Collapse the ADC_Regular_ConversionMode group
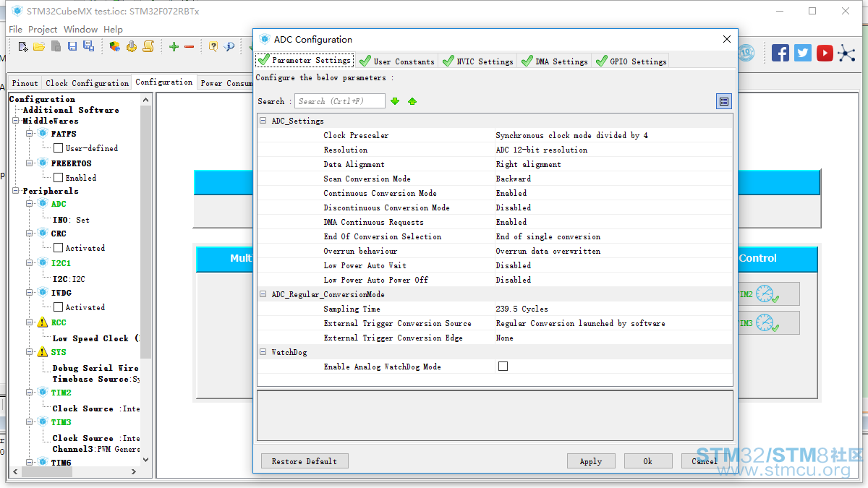 click(x=263, y=294)
